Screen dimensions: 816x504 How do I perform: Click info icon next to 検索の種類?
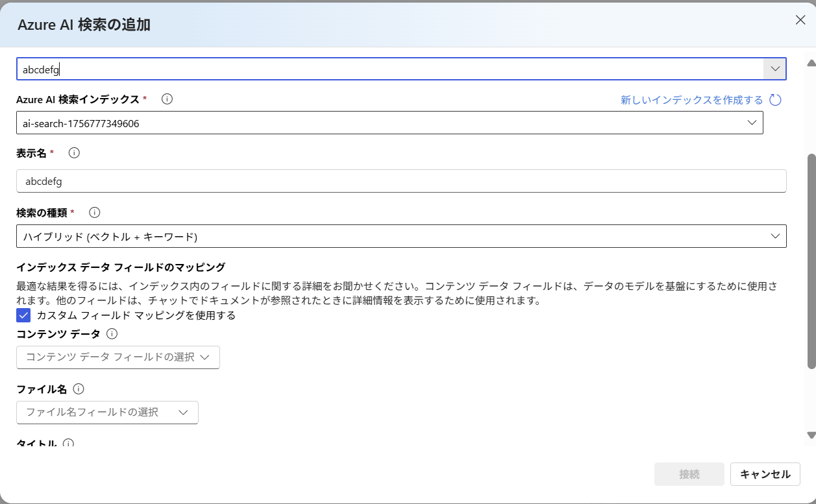pos(95,212)
